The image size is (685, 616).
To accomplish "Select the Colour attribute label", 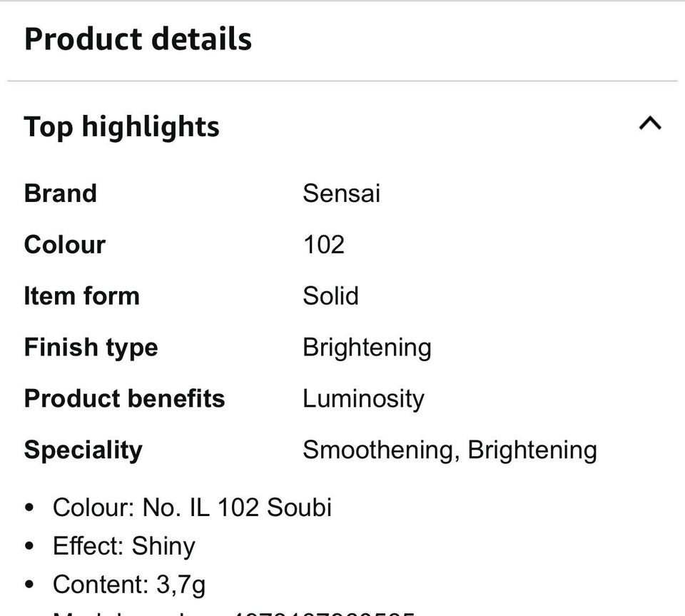I will pos(65,245).
